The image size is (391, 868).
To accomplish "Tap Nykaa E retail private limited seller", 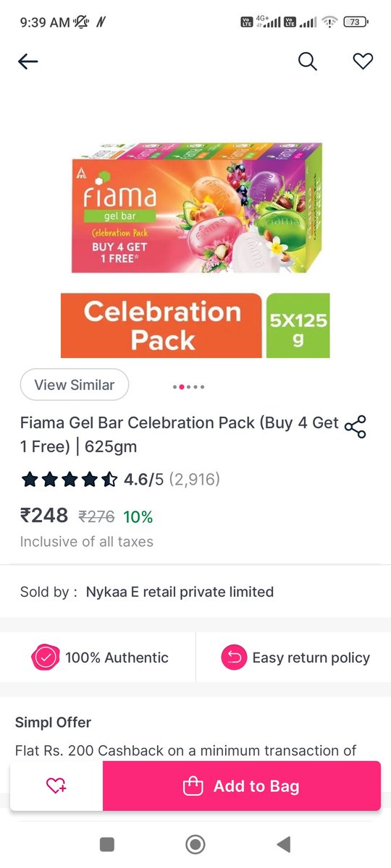I will point(180,592).
